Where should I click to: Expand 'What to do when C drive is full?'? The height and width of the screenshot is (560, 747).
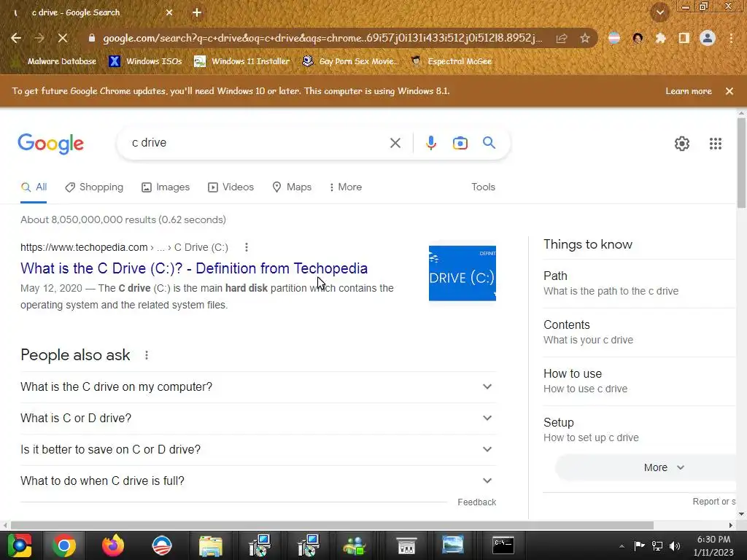pos(258,481)
